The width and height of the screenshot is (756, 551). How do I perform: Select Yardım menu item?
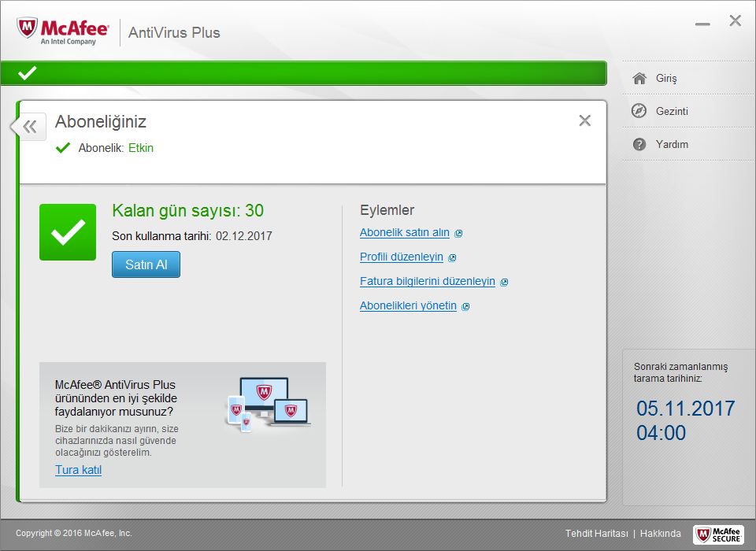pyautogui.click(x=672, y=145)
